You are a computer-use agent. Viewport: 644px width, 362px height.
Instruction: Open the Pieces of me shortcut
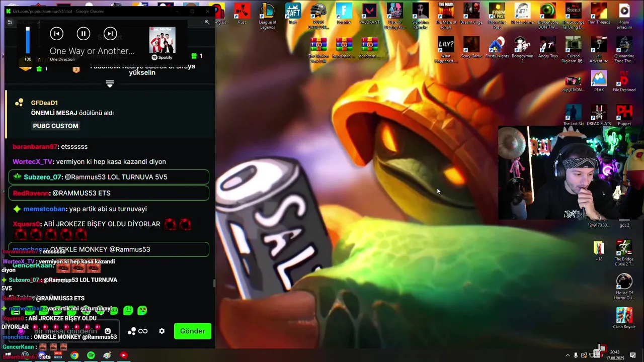coord(522,14)
